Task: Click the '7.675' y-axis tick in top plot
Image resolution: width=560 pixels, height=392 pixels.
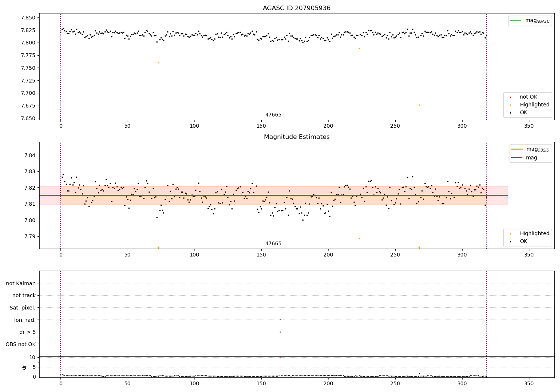Action: click(28, 106)
